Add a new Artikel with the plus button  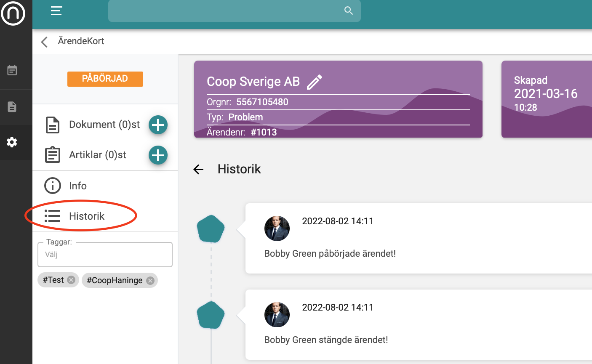(158, 155)
